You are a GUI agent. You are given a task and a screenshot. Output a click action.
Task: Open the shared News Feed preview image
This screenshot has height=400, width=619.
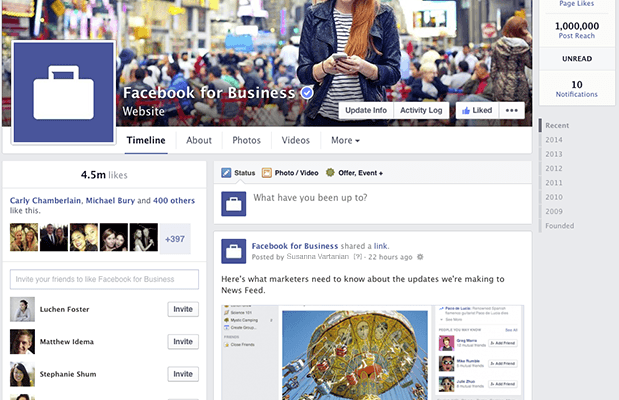click(373, 352)
